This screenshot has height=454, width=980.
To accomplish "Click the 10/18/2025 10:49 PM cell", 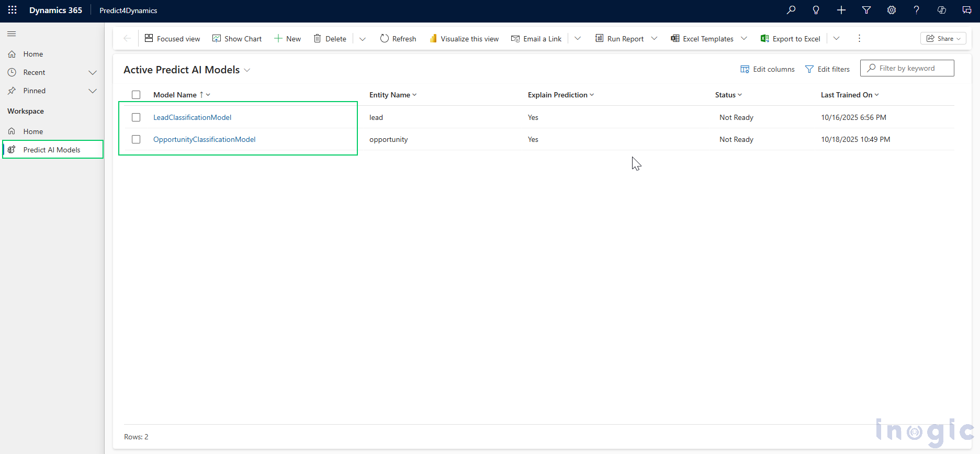I will tap(855, 139).
